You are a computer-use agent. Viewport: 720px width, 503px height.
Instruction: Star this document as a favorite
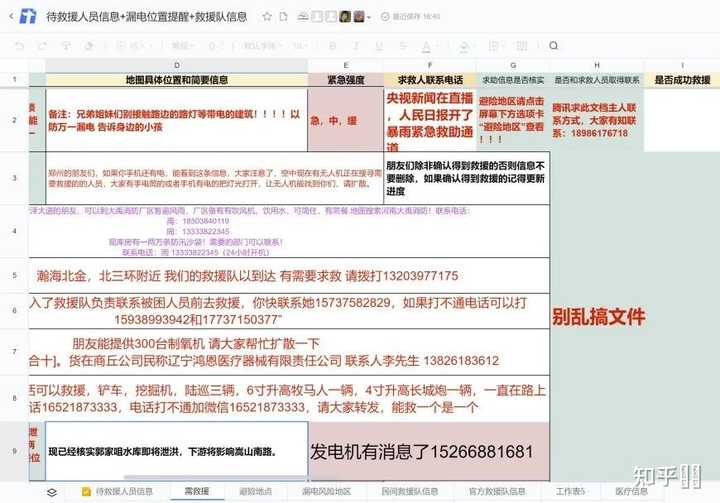click(267, 17)
